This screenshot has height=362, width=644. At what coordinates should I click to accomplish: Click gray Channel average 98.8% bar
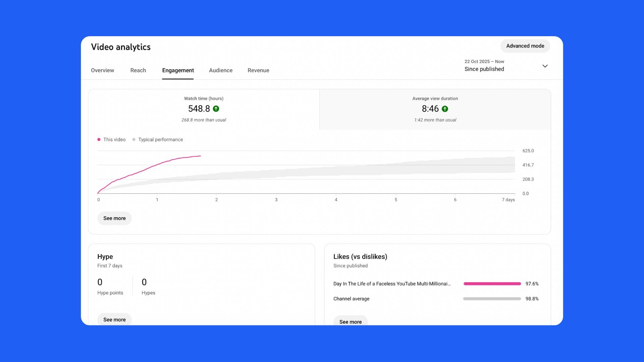point(492,299)
